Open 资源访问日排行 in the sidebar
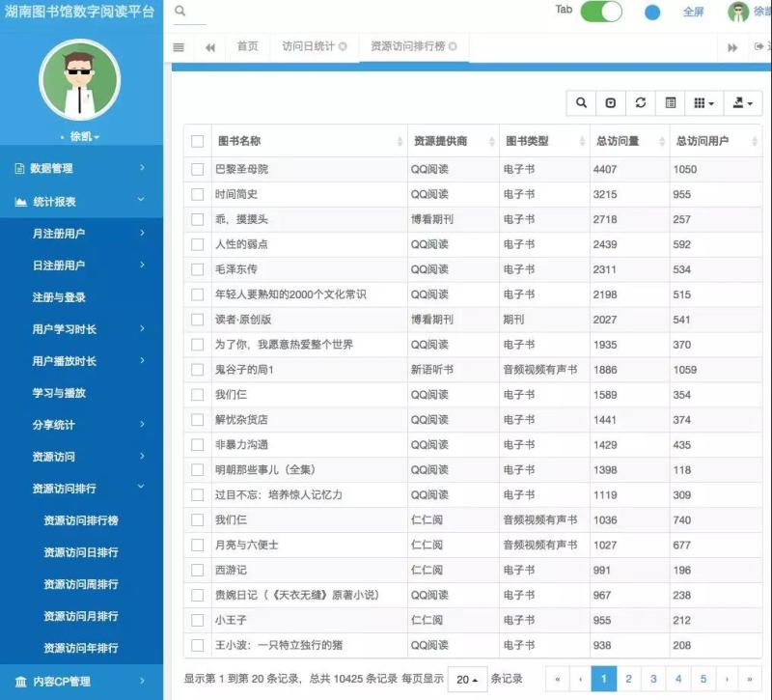This screenshot has width=772, height=700. (81, 552)
